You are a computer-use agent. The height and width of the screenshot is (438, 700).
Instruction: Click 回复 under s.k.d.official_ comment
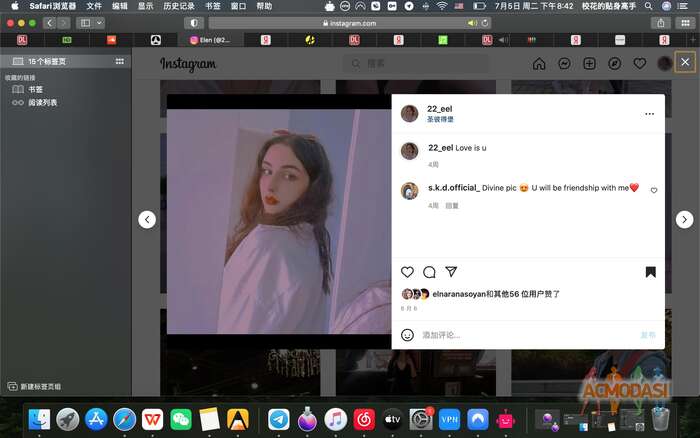tap(452, 206)
